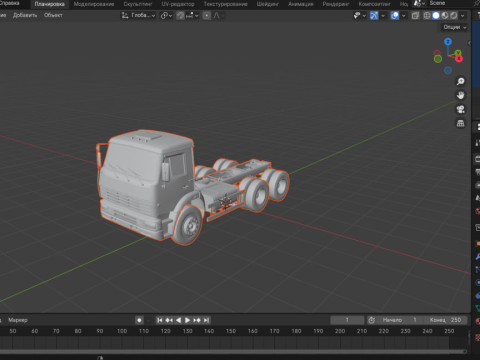Open the proportional editing falloff curve
Screen dimensions: 480x360
(x=218, y=15)
